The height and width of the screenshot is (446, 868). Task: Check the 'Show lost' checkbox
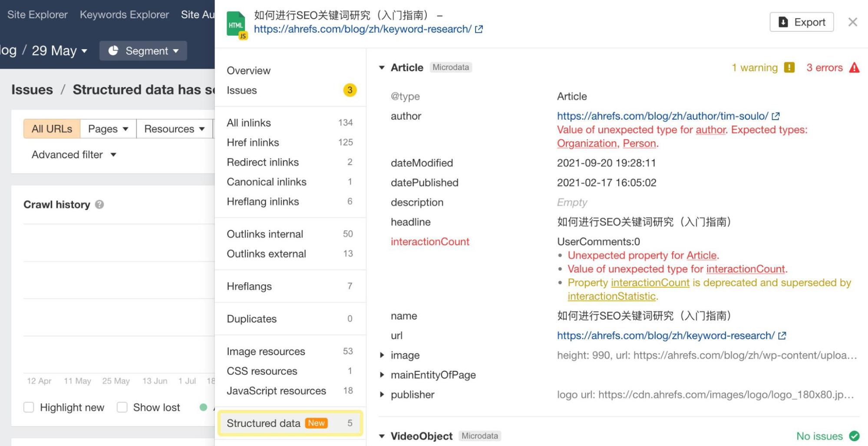point(122,407)
